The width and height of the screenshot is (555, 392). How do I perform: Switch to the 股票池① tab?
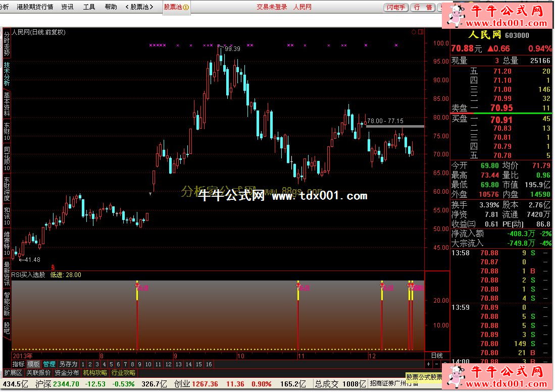tap(176, 7)
